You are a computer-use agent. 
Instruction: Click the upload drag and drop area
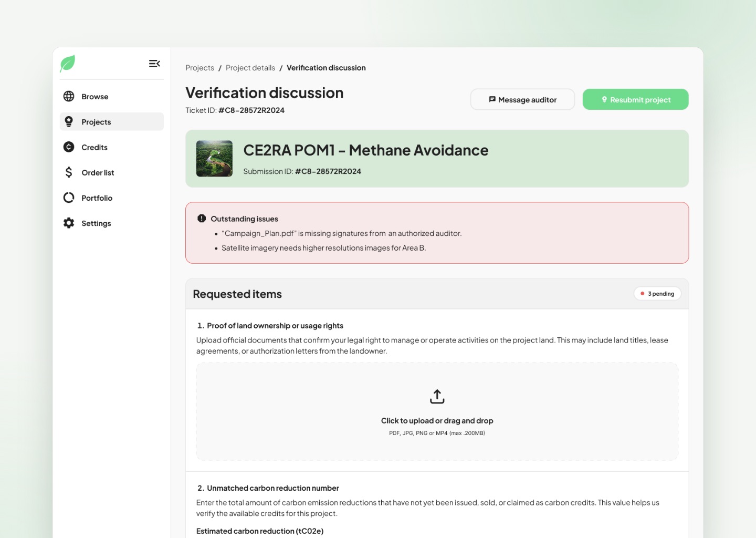437,411
